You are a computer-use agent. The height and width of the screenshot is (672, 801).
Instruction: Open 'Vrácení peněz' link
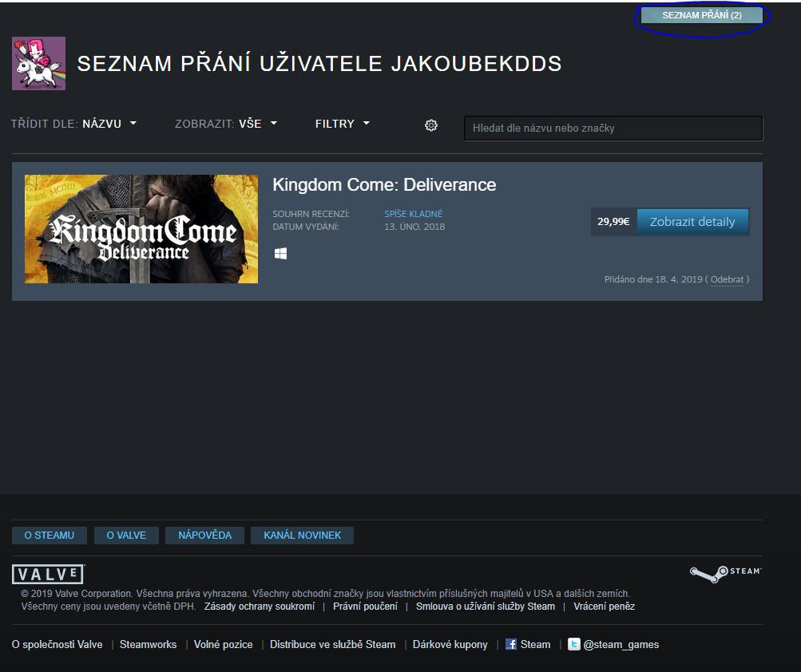pyautogui.click(x=605, y=606)
